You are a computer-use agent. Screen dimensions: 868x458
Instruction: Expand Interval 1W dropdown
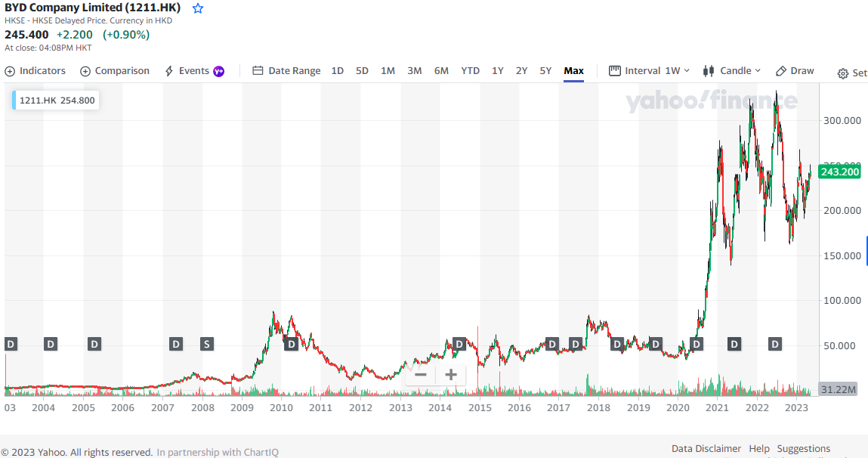pos(650,71)
